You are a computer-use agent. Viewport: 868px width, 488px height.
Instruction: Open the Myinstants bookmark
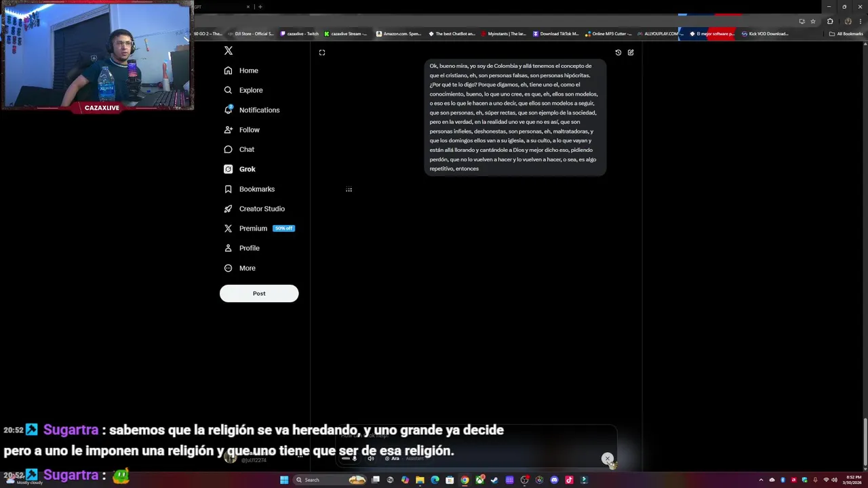(504, 34)
